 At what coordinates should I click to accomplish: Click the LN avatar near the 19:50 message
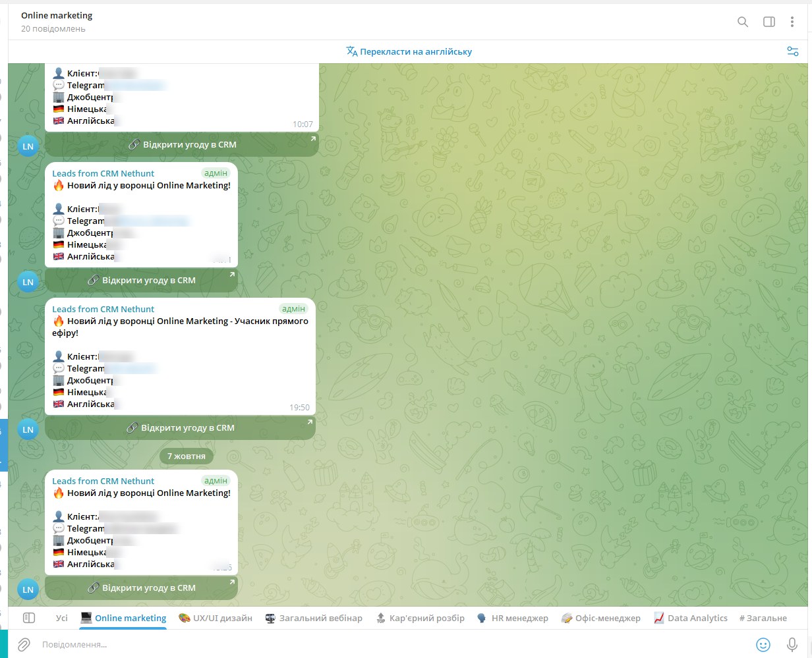28,429
